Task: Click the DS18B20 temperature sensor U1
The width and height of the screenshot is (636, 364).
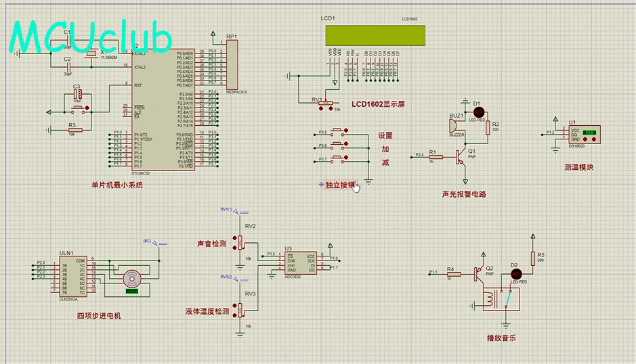Action: [x=583, y=134]
